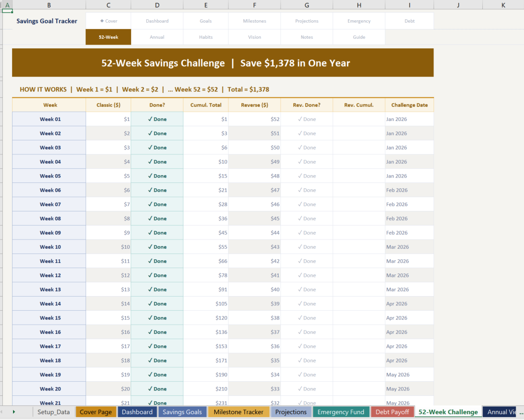Toggle Done status for Week 01
The height and width of the screenshot is (420, 524).
pyautogui.click(x=157, y=119)
